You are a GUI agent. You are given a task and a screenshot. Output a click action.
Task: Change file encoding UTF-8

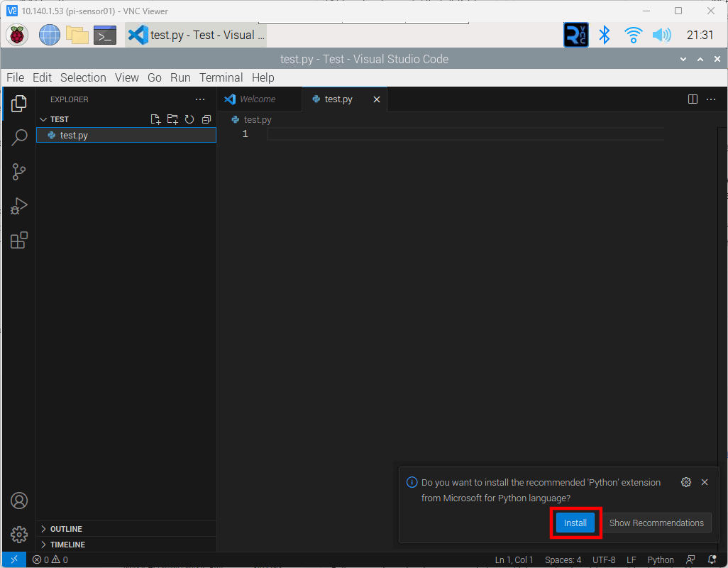point(604,559)
